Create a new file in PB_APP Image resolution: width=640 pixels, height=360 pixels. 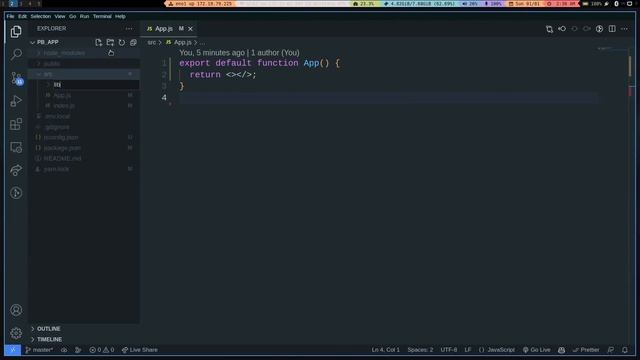(98, 42)
